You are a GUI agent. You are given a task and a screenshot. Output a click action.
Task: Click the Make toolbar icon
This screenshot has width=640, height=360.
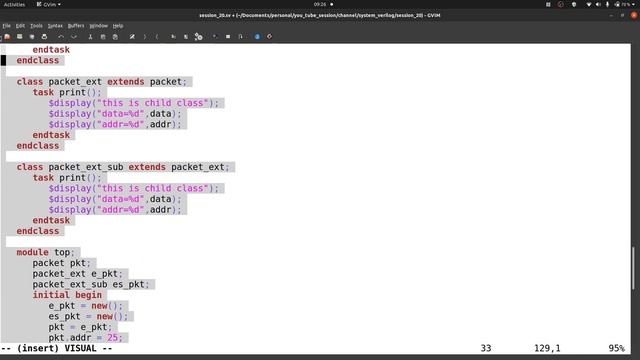tap(215, 37)
